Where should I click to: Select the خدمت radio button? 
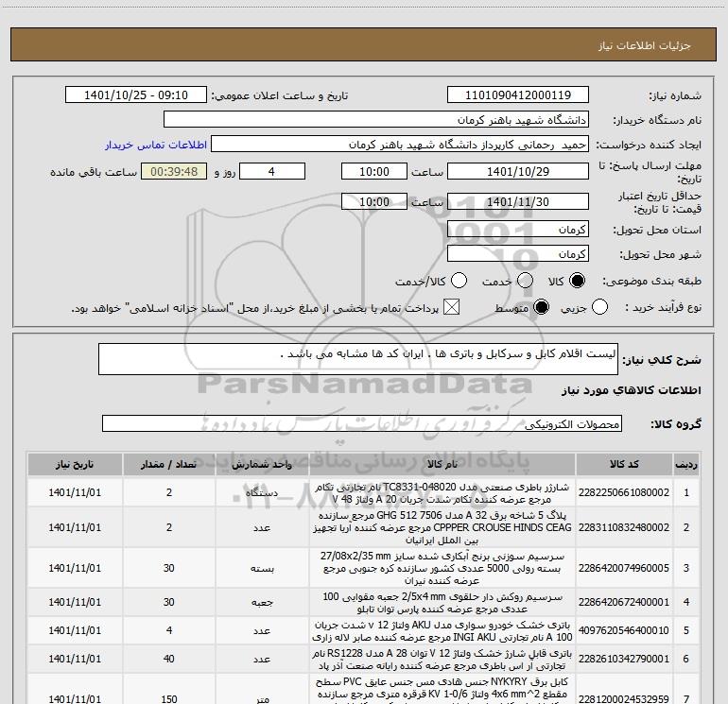point(525,281)
